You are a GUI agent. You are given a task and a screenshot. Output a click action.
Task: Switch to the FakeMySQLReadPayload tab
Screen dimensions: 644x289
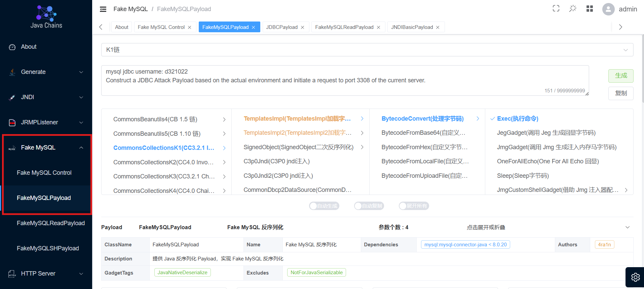point(344,27)
